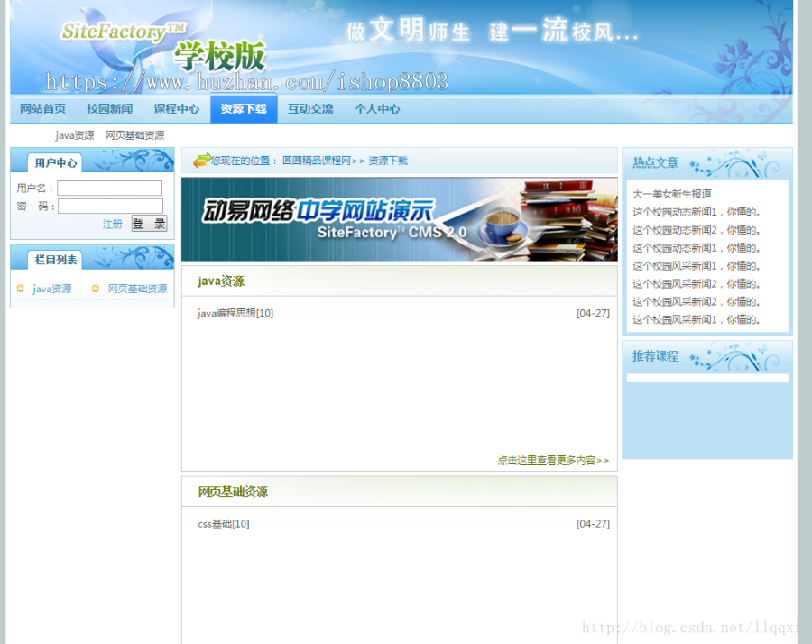Open the 个人中心 menu item
812x644 pixels.
377,108
